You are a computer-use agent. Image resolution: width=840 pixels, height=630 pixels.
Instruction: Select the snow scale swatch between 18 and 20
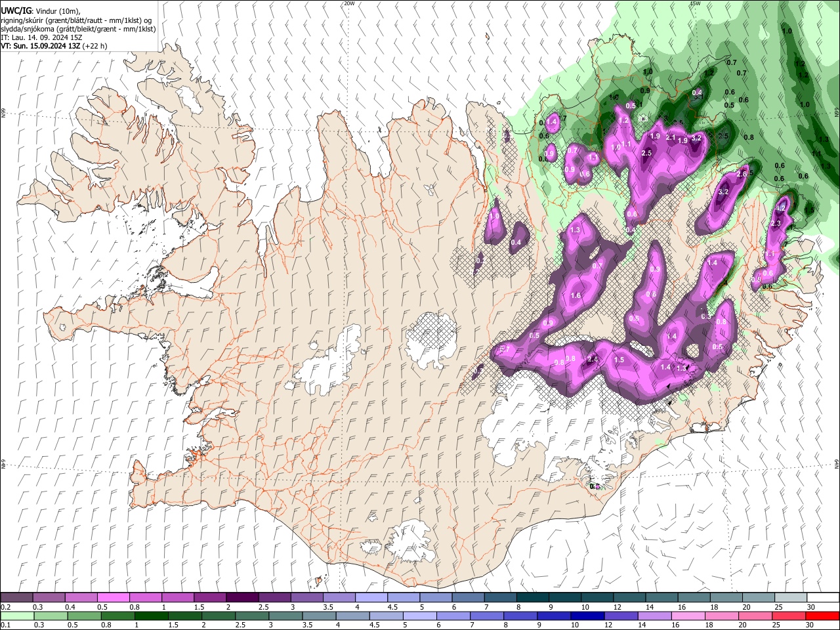pos(726,598)
